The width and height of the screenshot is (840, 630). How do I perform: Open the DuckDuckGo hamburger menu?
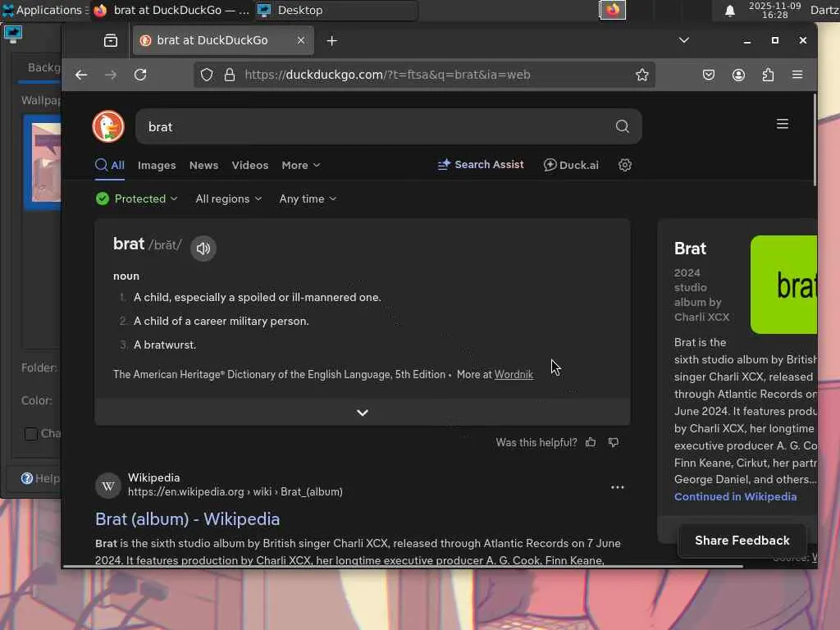pyautogui.click(x=782, y=125)
